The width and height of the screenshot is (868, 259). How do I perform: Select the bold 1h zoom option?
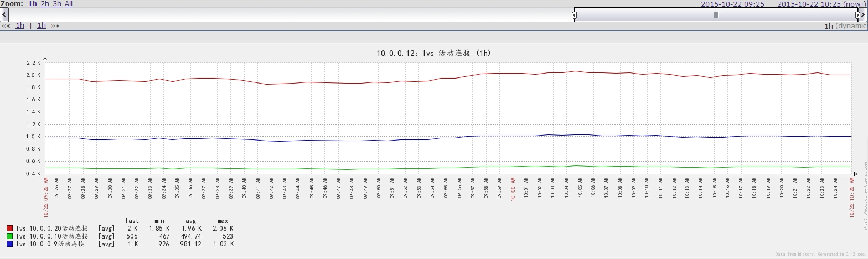pyautogui.click(x=33, y=4)
